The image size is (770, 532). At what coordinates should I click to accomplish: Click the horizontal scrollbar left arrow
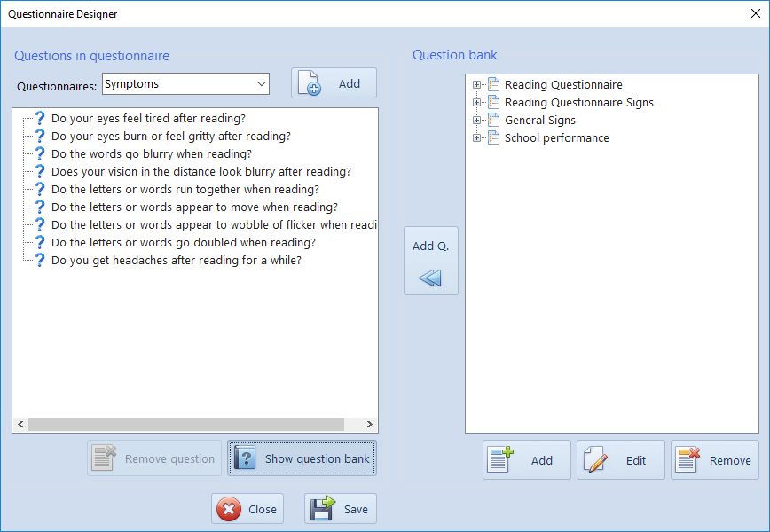20,425
